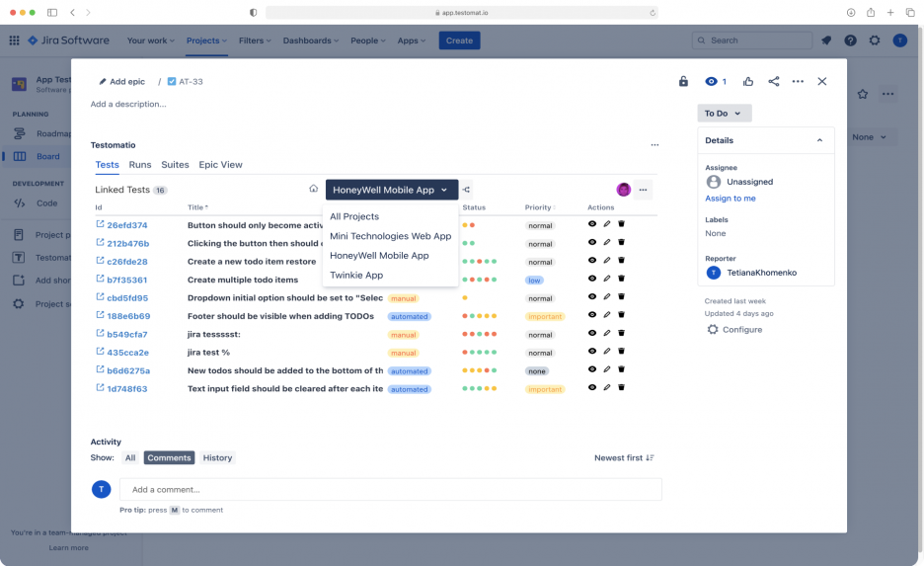Image resolution: width=924 pixels, height=566 pixels.
Task: Click the Create button
Action: [459, 40]
